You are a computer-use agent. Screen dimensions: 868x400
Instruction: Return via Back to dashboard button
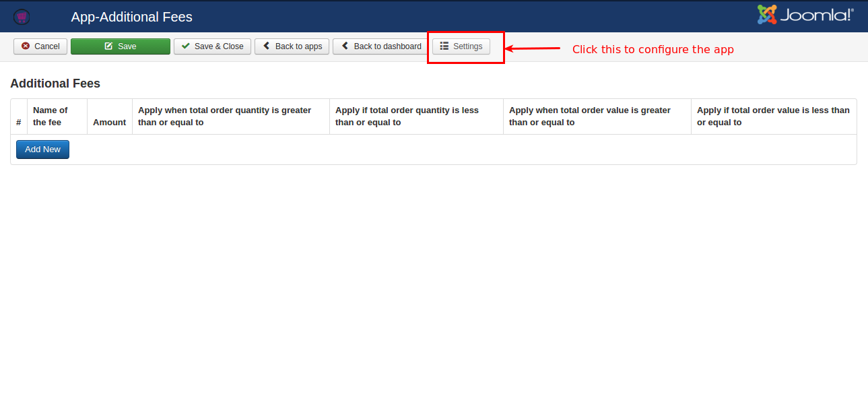380,46
